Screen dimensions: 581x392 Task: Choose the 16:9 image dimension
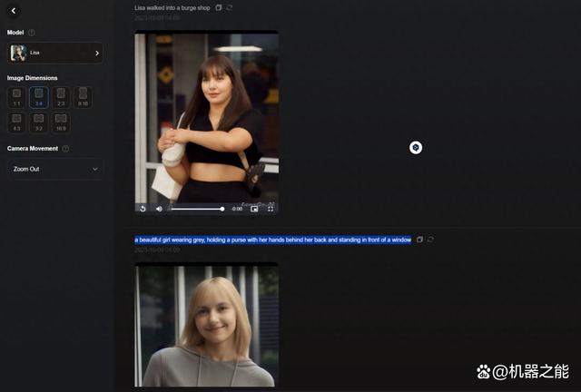coord(60,121)
